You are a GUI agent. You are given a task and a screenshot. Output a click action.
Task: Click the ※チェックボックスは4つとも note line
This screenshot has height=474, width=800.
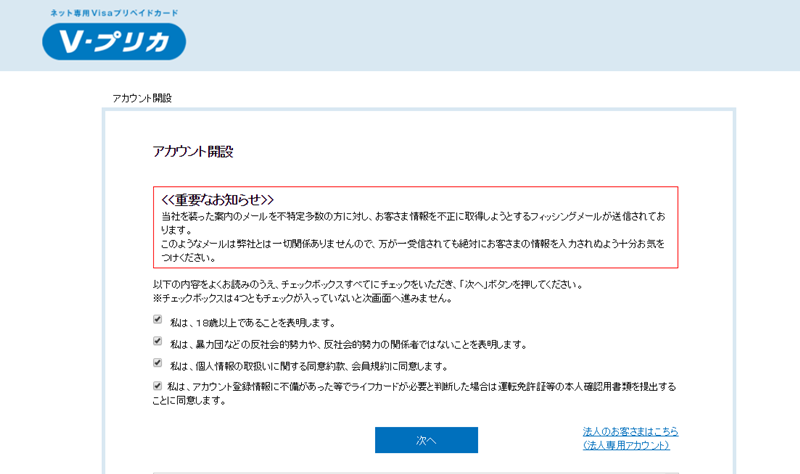(302, 298)
